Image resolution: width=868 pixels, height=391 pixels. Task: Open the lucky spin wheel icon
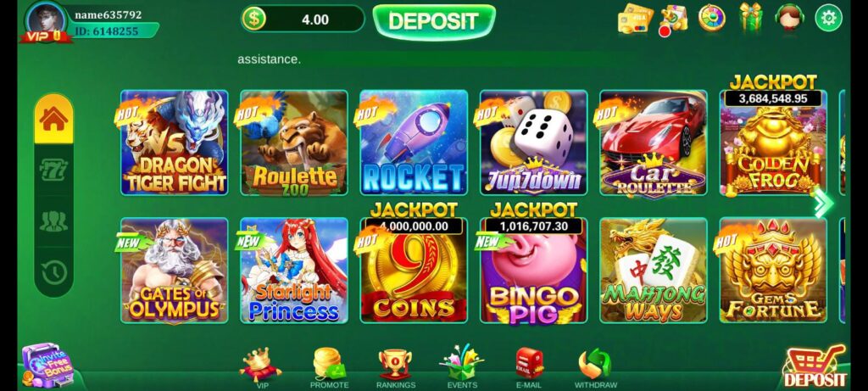[711, 18]
